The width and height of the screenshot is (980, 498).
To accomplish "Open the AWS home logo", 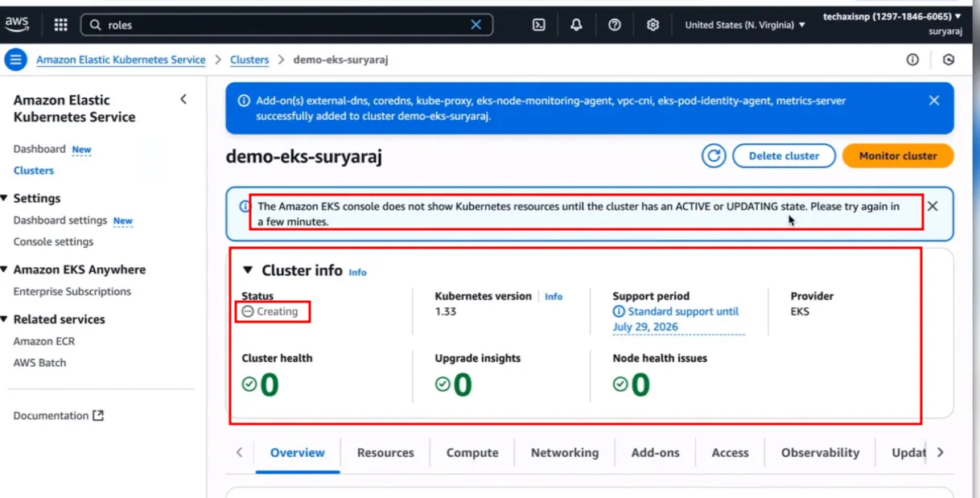I will pyautogui.click(x=16, y=24).
